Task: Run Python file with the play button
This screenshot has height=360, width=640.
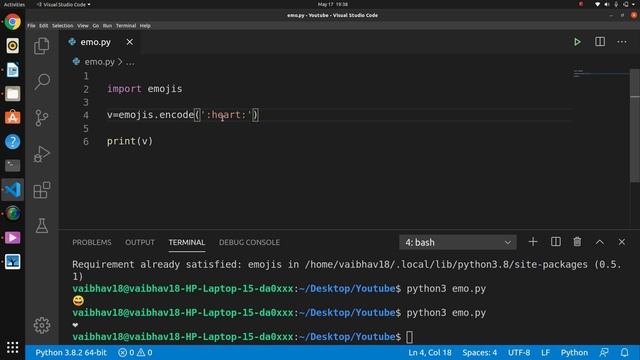Action: (x=577, y=42)
